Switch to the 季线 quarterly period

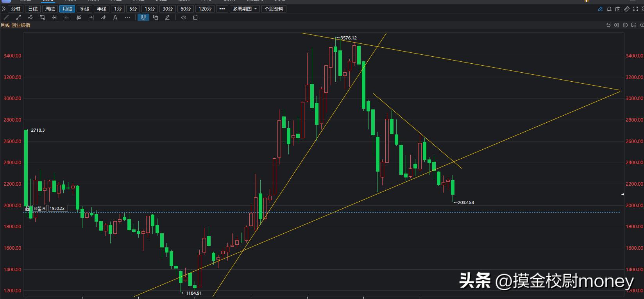84,9
